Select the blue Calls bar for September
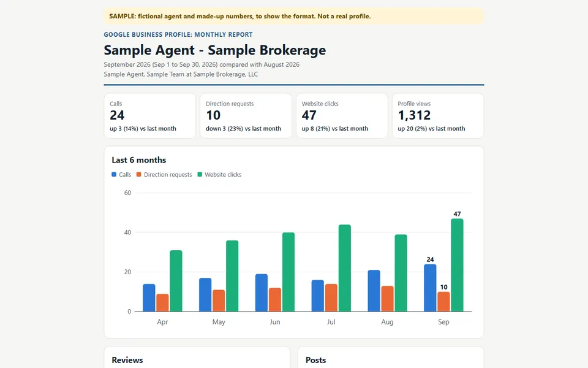Screen dimensions: 588x368 tap(430, 288)
